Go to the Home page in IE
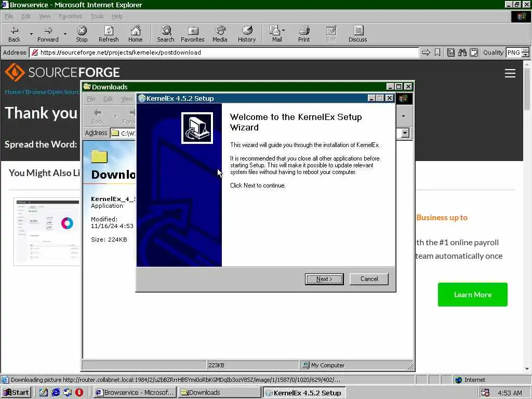The image size is (532, 399). click(x=136, y=34)
